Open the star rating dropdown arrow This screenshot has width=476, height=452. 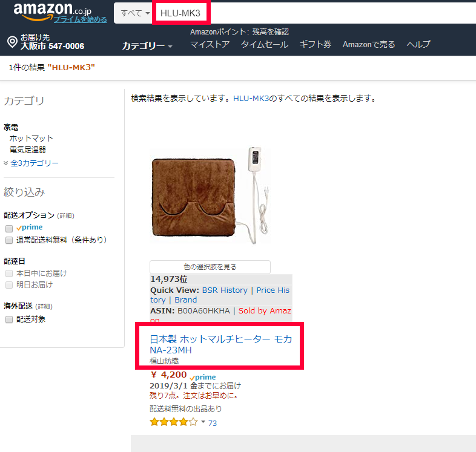point(203,422)
